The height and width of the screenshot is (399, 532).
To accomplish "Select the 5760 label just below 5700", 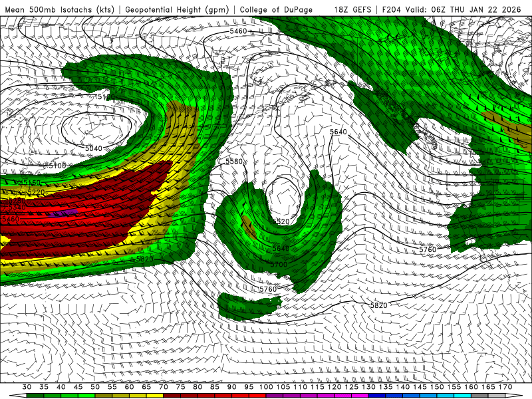I will [x=268, y=289].
